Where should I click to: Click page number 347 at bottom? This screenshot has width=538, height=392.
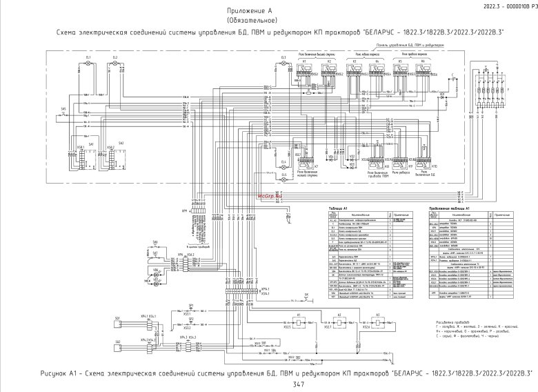click(298, 384)
